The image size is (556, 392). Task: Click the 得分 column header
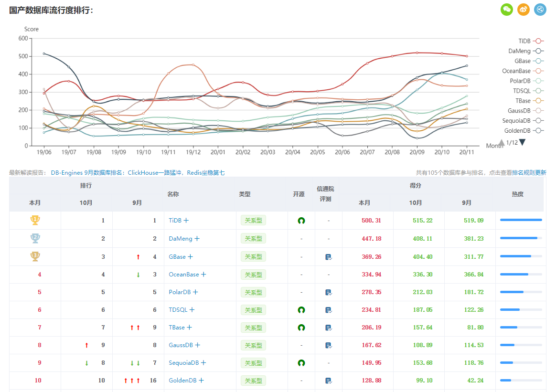(415, 185)
